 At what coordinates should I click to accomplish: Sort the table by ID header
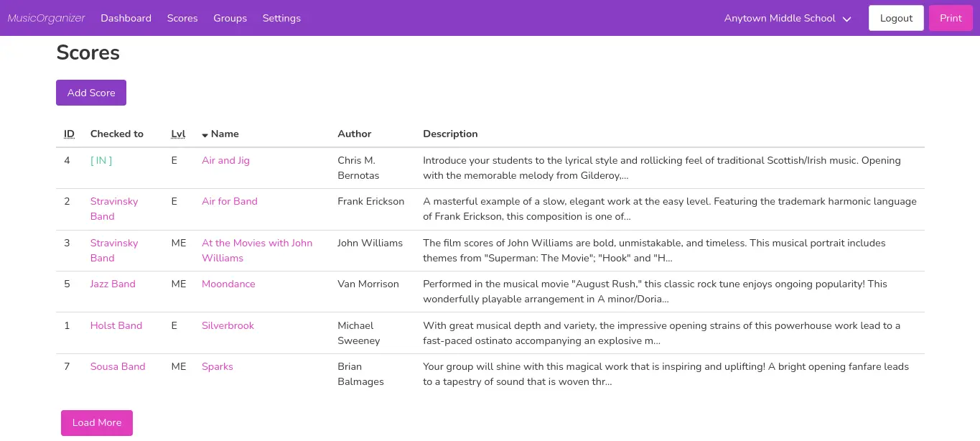click(69, 134)
